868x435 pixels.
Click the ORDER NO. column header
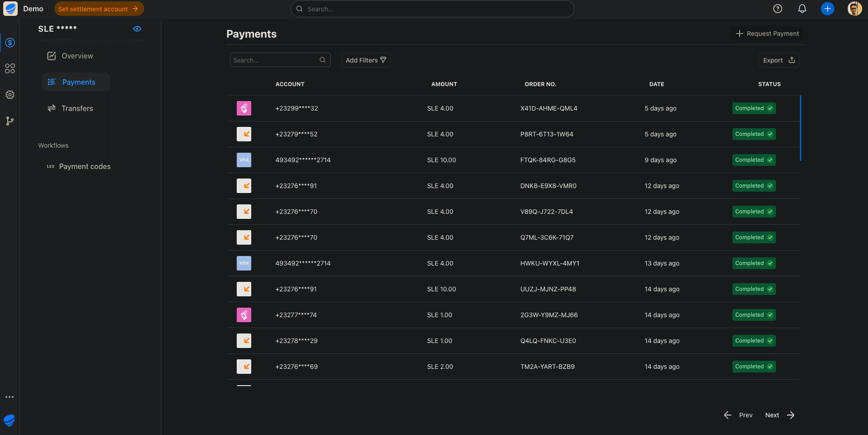540,84
